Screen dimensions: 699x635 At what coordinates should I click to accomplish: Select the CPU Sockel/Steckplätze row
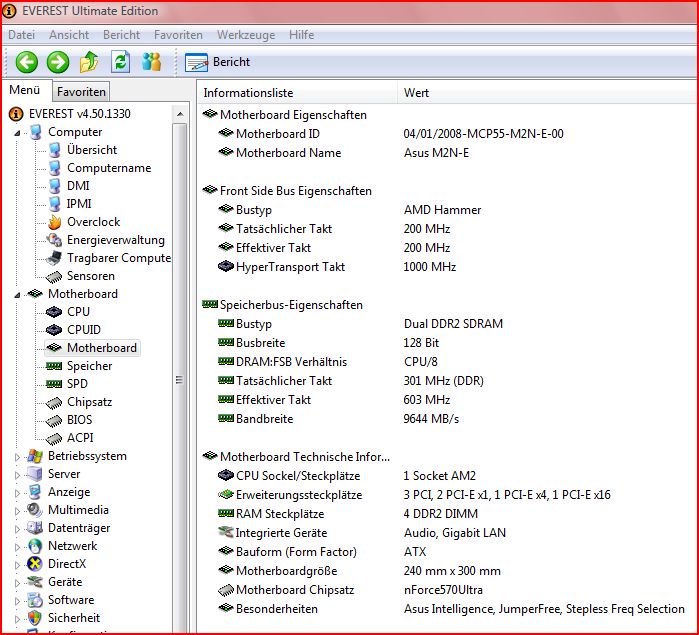448,476
